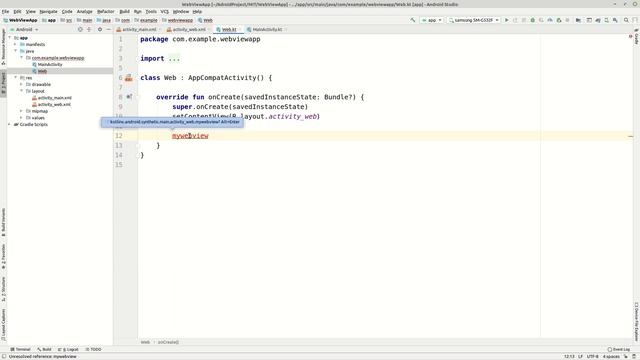Switch to activity_web.xml editor tab
Screen dimensions: 640x360
[x=187, y=29]
